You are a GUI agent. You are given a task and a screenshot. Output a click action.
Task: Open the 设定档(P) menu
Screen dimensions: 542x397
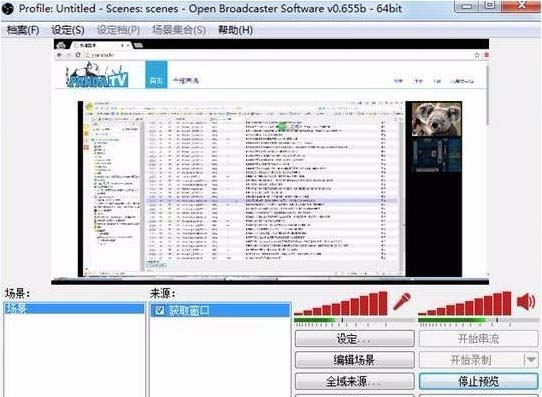(x=119, y=30)
